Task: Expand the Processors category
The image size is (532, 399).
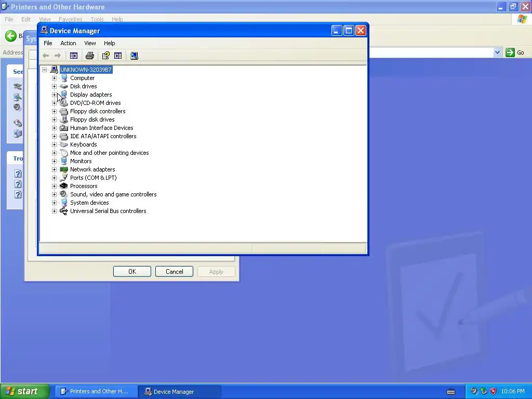Action: coord(54,187)
